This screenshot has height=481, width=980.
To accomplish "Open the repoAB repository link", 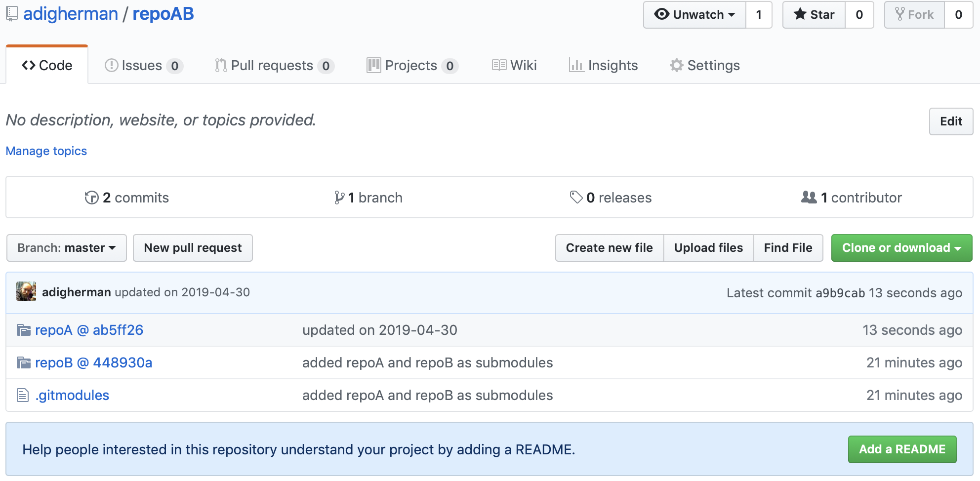I will (163, 14).
